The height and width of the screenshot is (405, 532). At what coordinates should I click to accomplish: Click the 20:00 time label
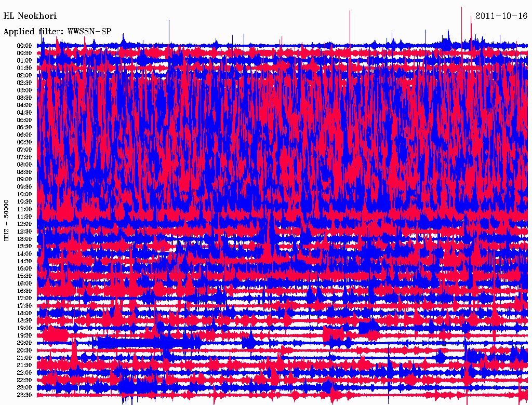pos(24,343)
